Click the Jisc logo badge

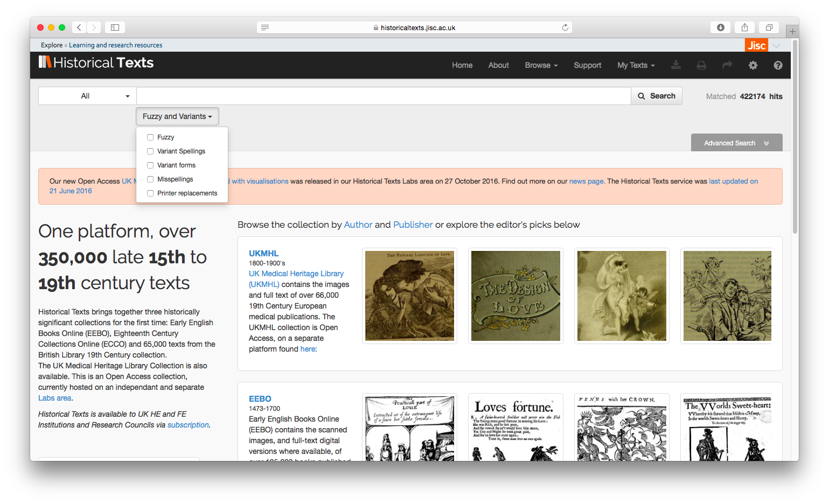point(756,46)
